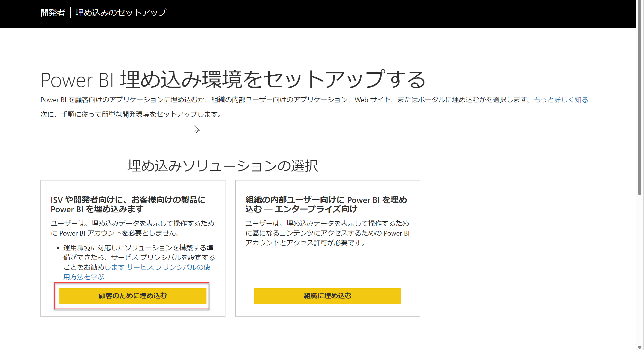Open 埋め込みのセットアップ in the header
Screen dimensions: 644x350
[121, 12]
